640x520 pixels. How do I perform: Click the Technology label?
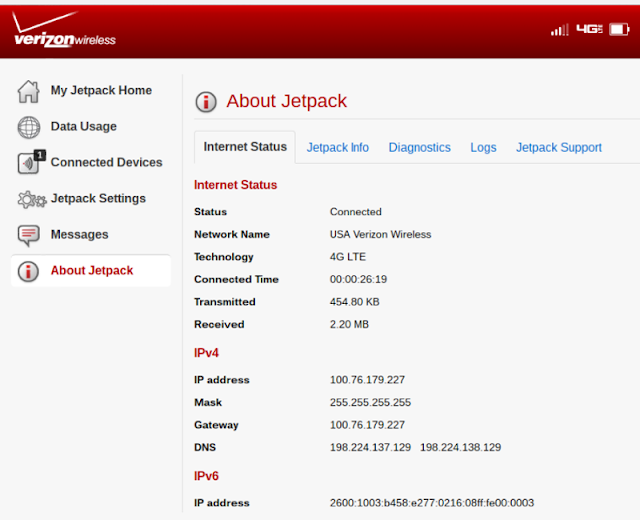[224, 257]
